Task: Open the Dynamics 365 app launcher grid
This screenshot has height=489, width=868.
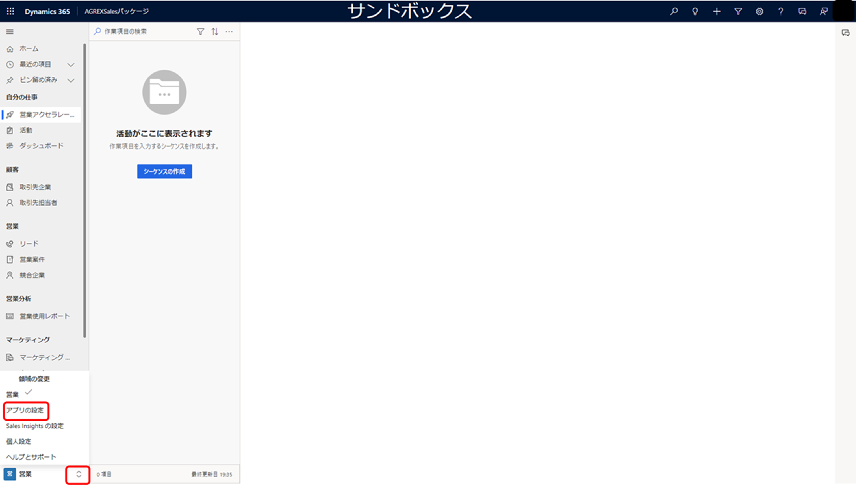Action: tap(10, 12)
